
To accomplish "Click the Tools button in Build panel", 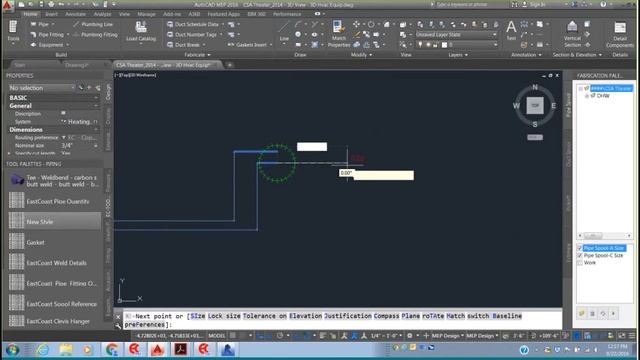I will pos(13,31).
